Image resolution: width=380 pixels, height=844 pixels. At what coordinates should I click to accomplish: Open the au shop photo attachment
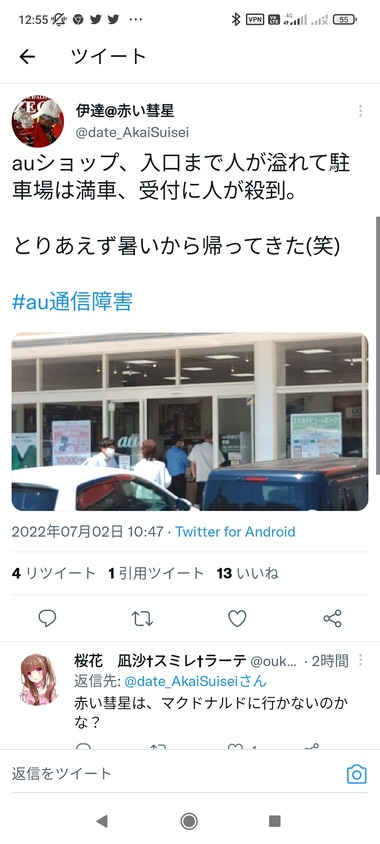pyautogui.click(x=190, y=421)
